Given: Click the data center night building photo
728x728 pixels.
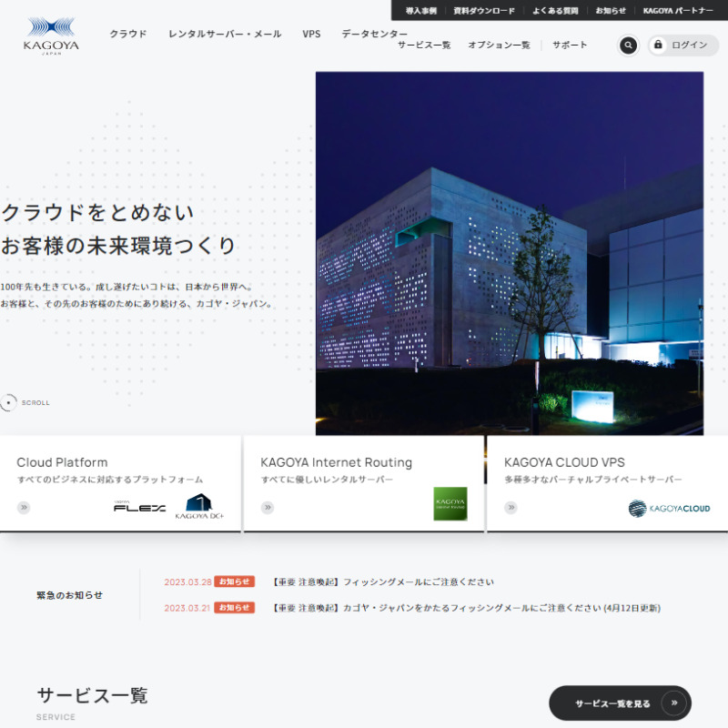Looking at the screenshot, I should [510, 253].
